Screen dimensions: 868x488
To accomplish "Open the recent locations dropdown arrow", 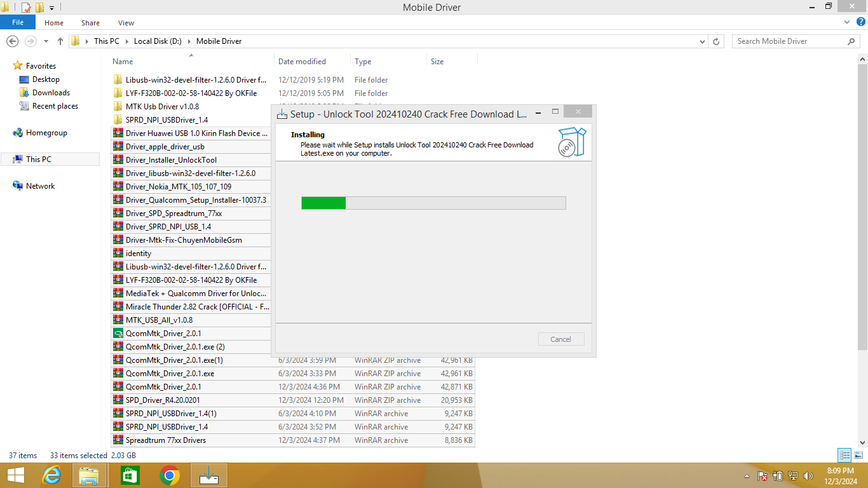I will point(46,41).
